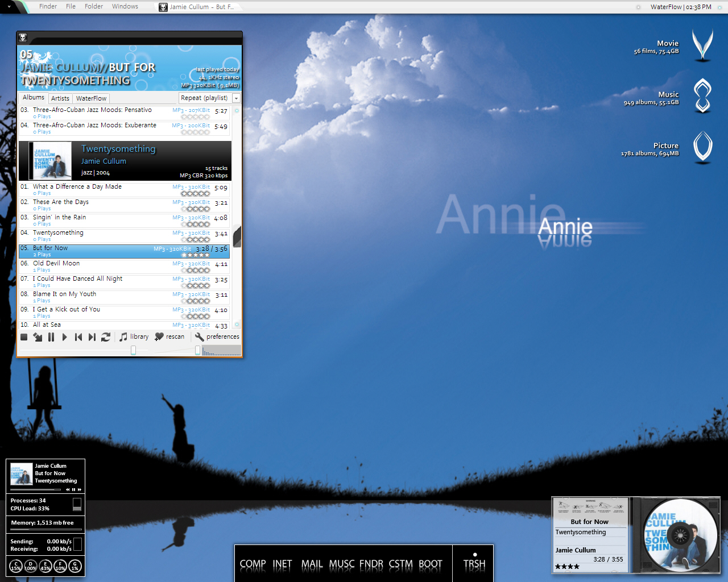Click the volume slider handle
728x582 pixels.
[197, 351]
